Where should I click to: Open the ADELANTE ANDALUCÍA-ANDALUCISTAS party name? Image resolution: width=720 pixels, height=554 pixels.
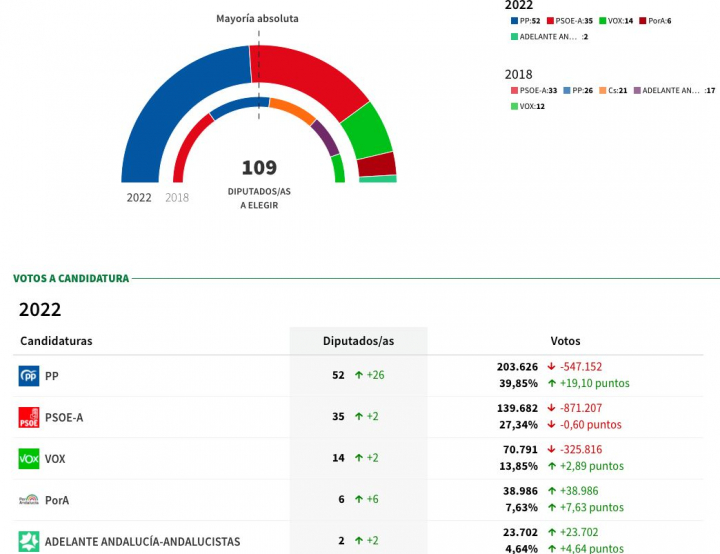pyautogui.click(x=142, y=541)
